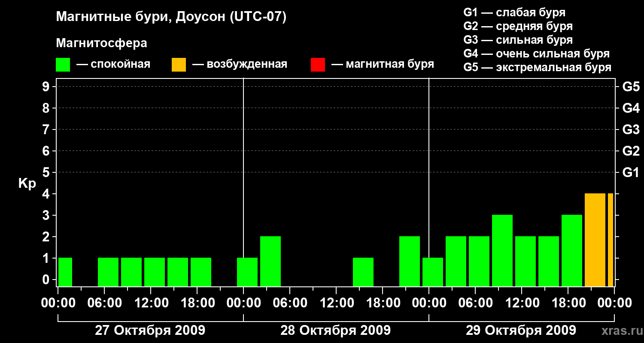Click the 'G2 — средняя буря' description
The image size is (644, 343).
pos(518,26)
